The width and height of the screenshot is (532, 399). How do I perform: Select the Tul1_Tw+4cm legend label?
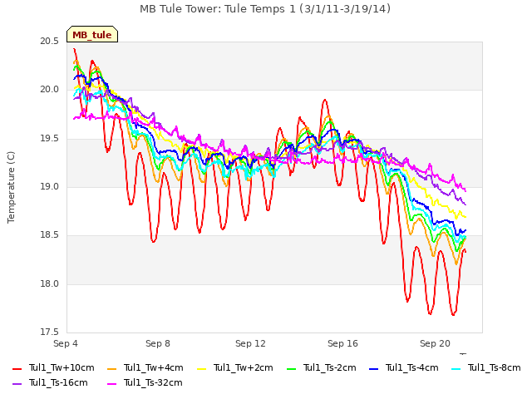tap(153, 367)
